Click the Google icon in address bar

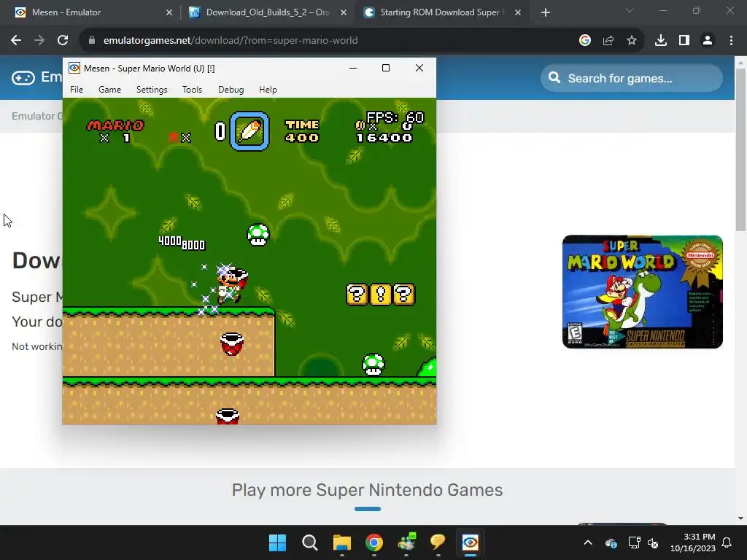(584, 41)
